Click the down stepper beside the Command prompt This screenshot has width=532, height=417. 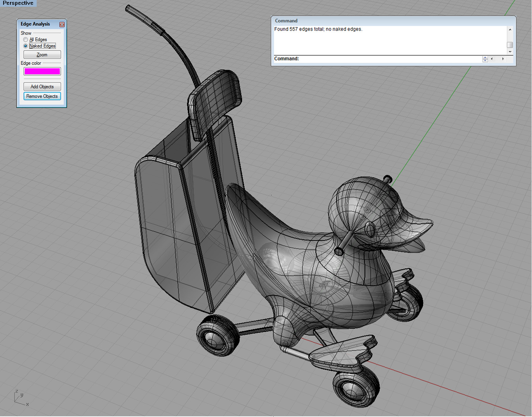click(485, 61)
